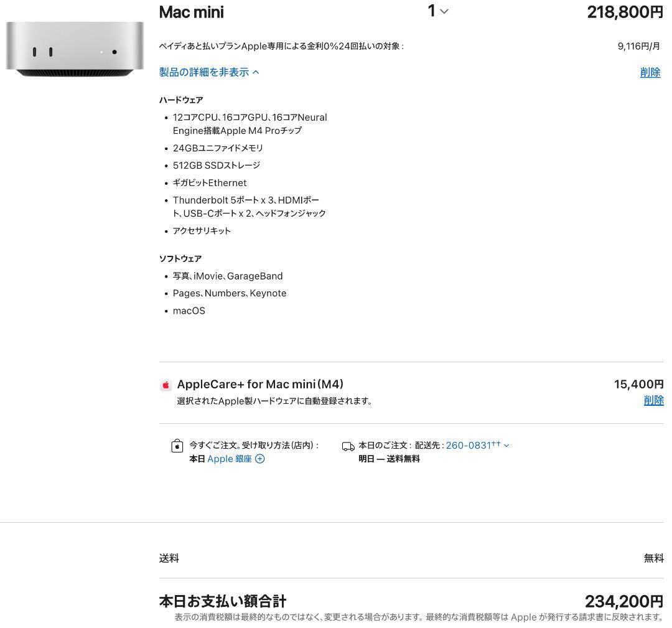The width and height of the screenshot is (672, 628).
Task: Click the 234,200円 total payment amount
Action: click(624, 601)
